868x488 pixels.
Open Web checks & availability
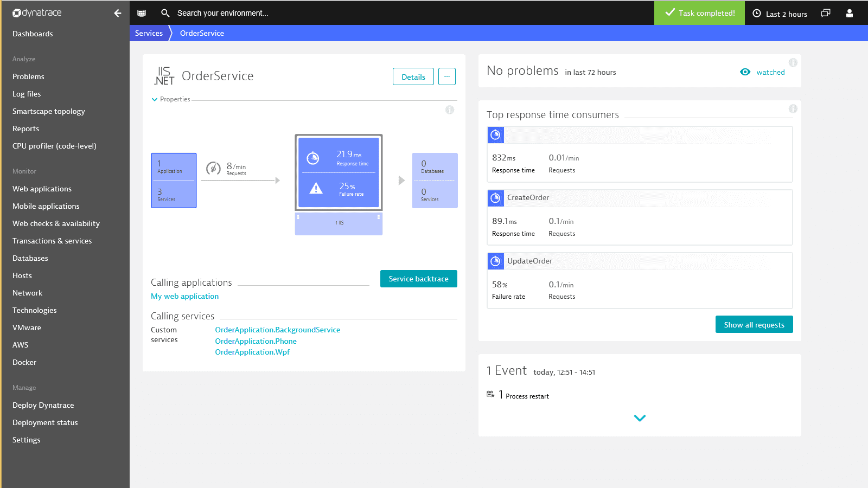tap(56, 223)
